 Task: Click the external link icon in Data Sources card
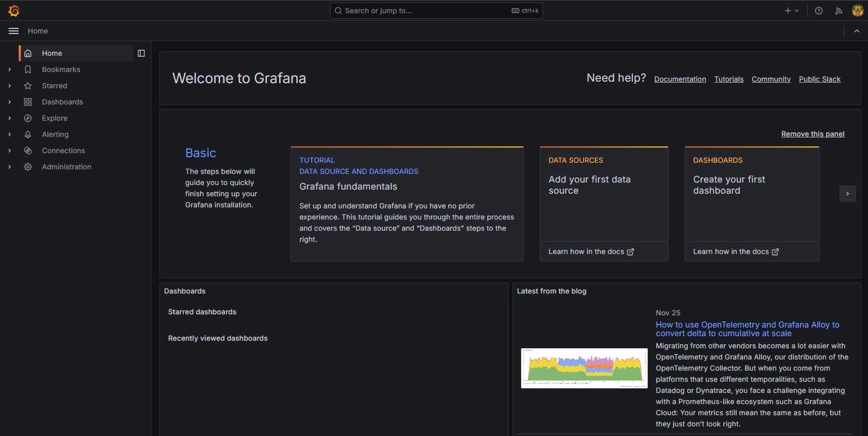point(630,252)
